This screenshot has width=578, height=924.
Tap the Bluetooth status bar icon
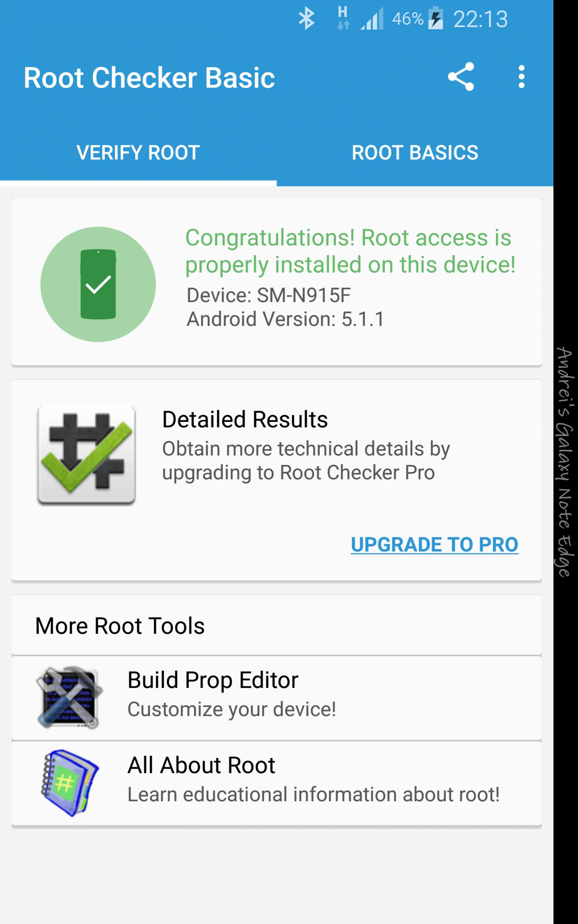[x=307, y=18]
